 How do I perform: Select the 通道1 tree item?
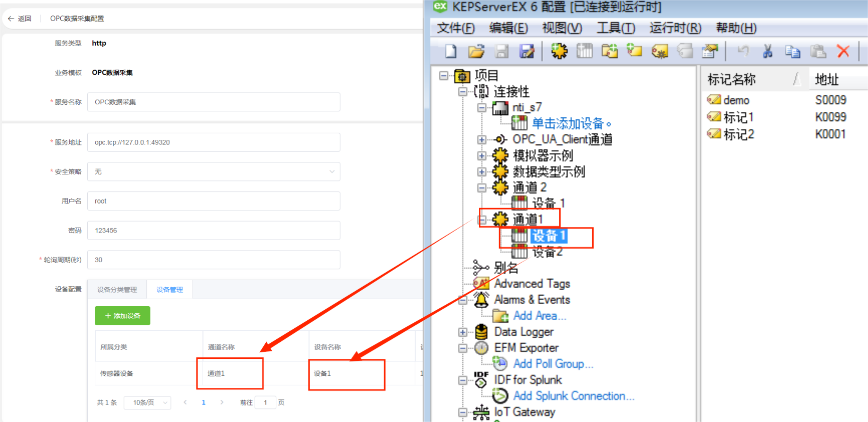tap(527, 220)
